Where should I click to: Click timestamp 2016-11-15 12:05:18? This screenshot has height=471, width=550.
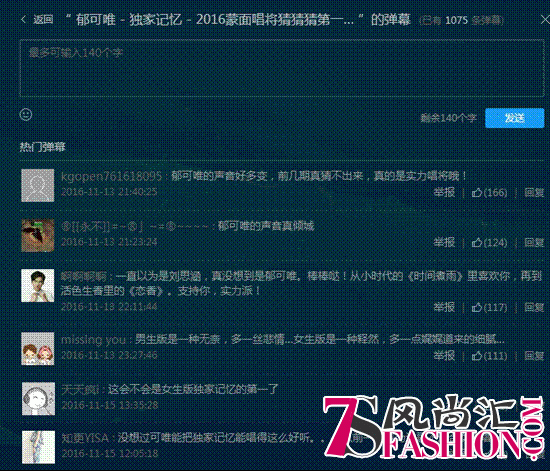point(109,454)
